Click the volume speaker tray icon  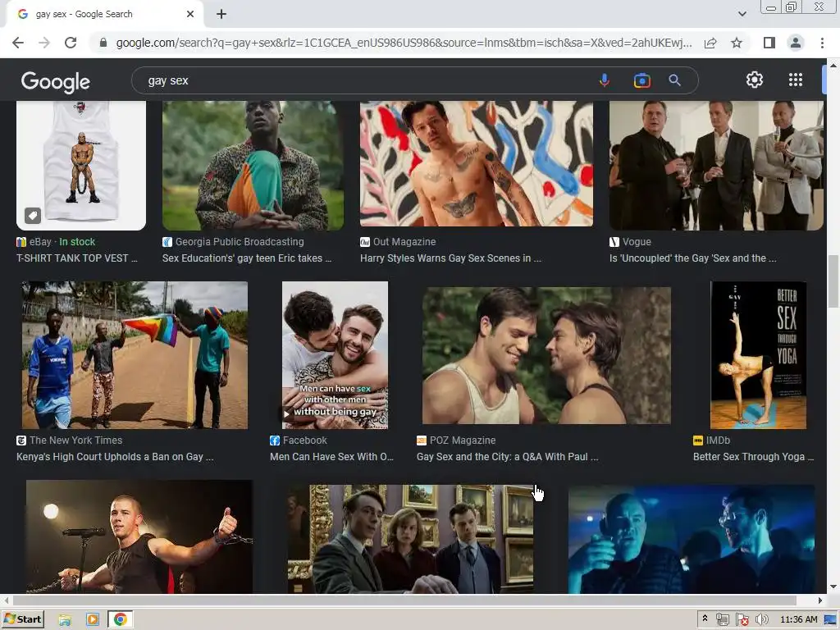click(x=761, y=620)
